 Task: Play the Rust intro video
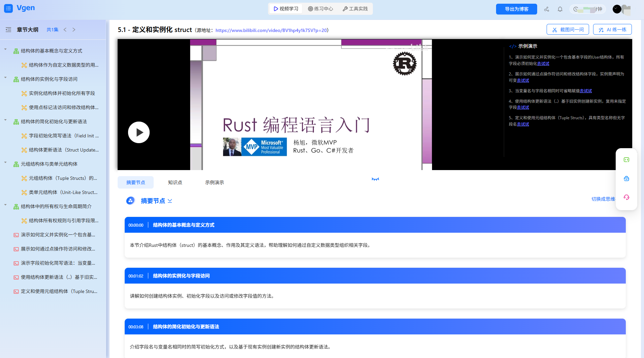(x=139, y=132)
